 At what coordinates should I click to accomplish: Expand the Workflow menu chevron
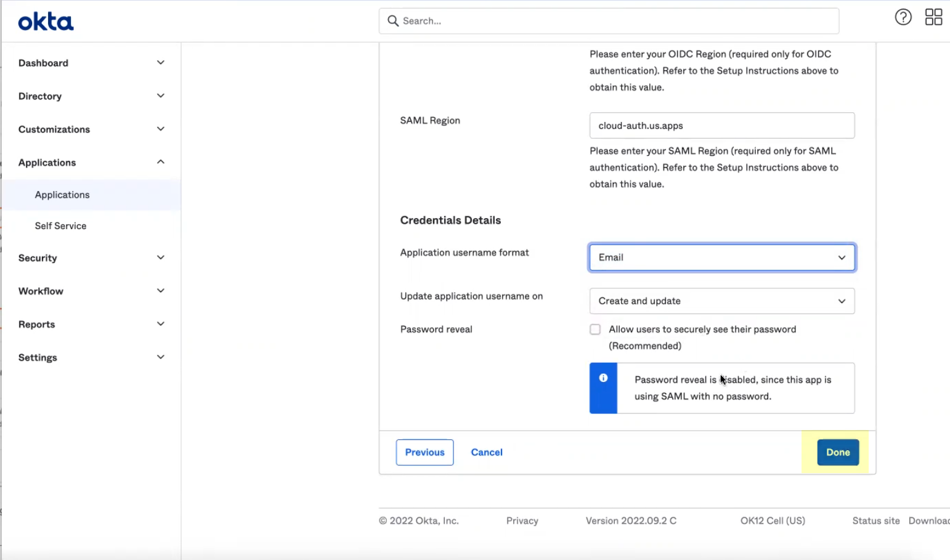point(161,291)
